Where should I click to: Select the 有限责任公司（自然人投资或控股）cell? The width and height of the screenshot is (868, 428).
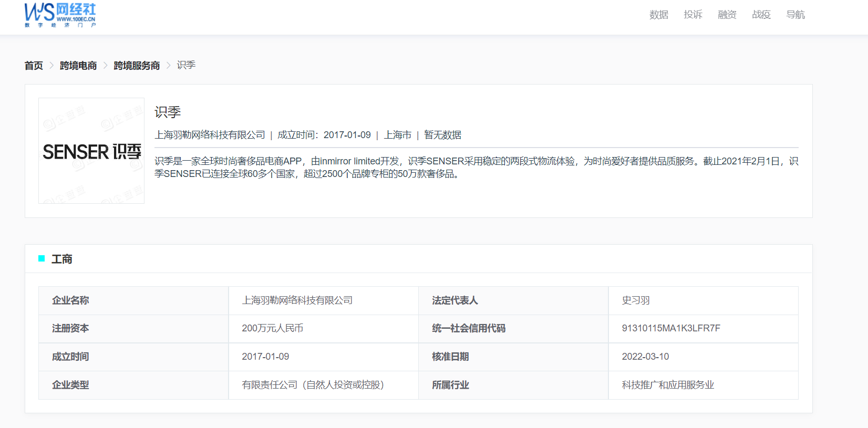(324, 385)
